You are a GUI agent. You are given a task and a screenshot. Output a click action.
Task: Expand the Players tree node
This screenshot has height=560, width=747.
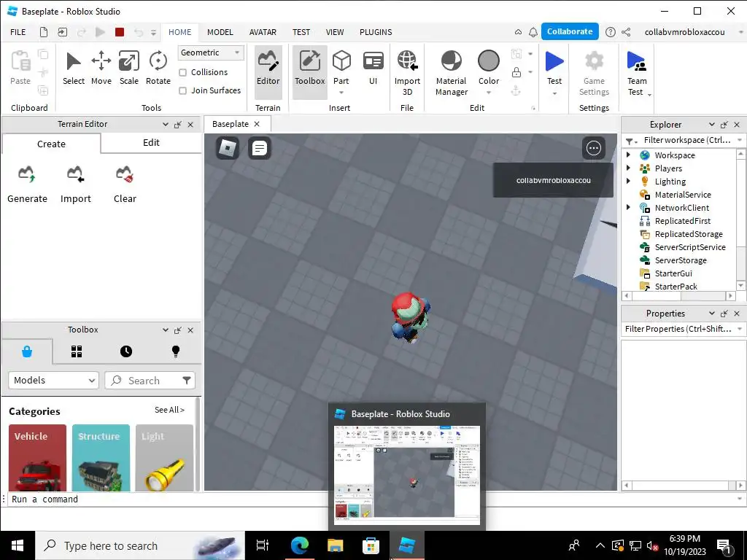[x=628, y=168]
